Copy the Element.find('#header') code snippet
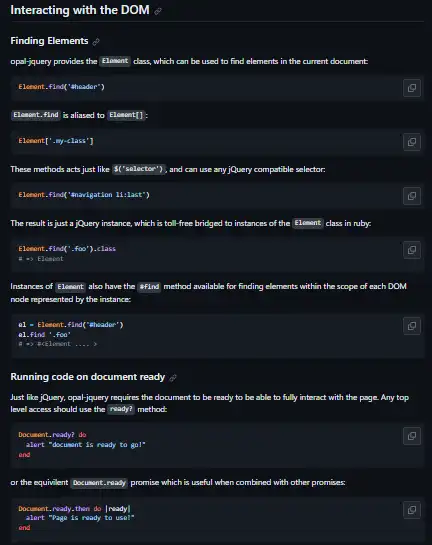Image resolution: width=432 pixels, height=545 pixels. tap(412, 88)
